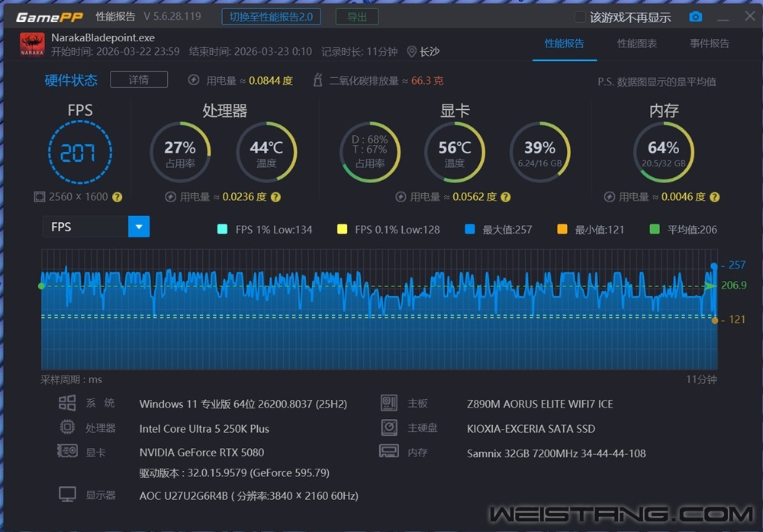Image resolution: width=763 pixels, height=532 pixels.
Task: Toggle the FPS 1% Low legend box
Action: click(x=223, y=229)
